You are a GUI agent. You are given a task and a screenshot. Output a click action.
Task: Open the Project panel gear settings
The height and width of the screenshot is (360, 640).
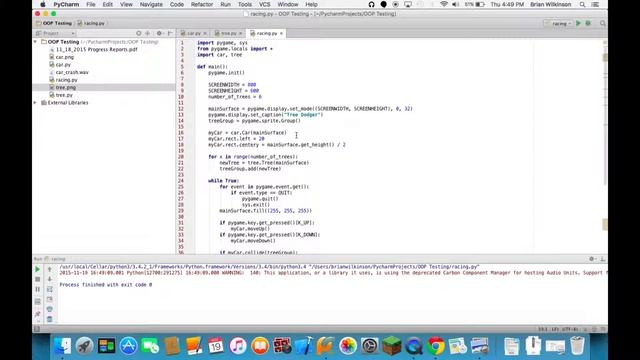pos(160,33)
